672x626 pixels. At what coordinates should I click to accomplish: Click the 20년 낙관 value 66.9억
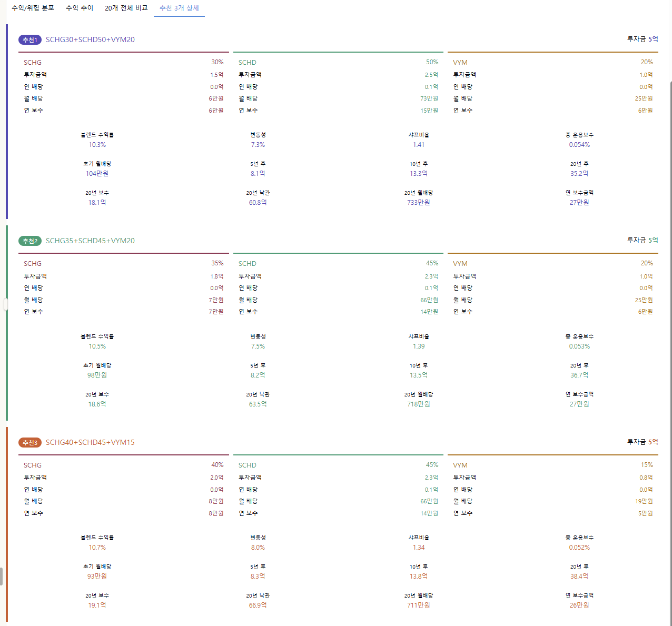pyautogui.click(x=258, y=605)
